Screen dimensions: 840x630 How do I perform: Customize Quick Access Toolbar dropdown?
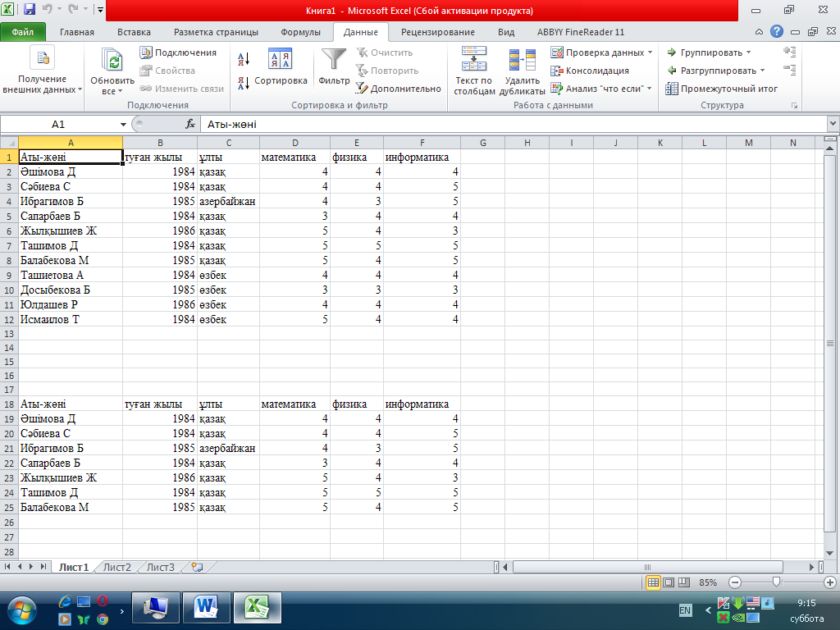[100, 9]
